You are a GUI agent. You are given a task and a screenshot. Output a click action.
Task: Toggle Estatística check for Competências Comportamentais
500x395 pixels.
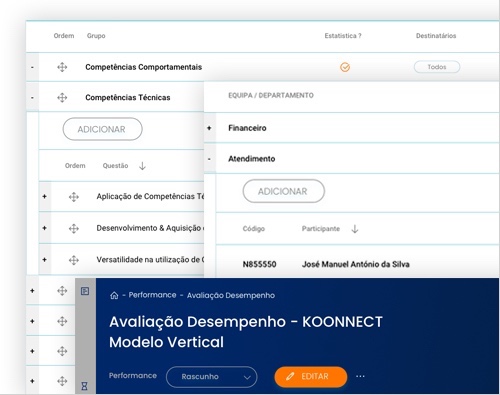point(345,67)
